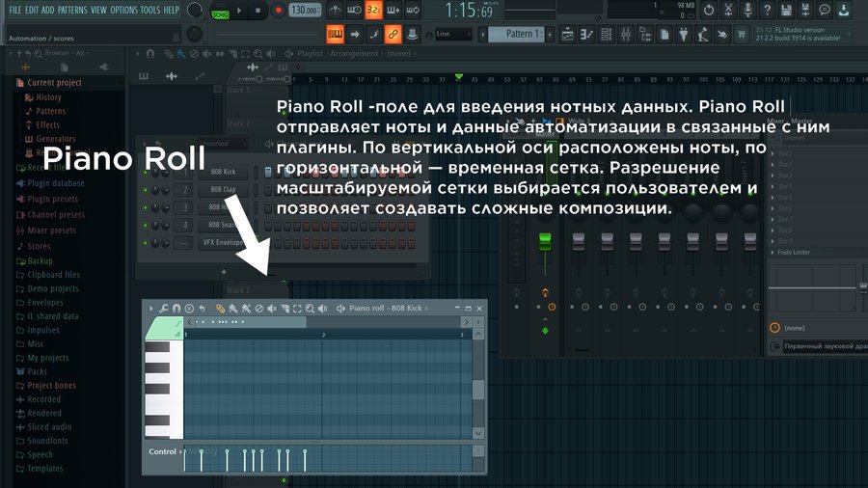
Task: Open project info speech bubble icon
Action: tap(825, 10)
